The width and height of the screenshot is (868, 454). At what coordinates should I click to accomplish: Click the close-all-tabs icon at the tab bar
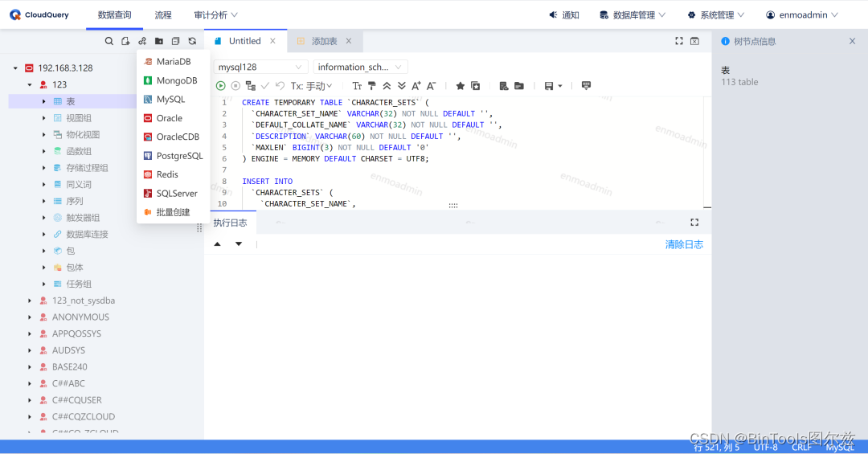(x=694, y=41)
